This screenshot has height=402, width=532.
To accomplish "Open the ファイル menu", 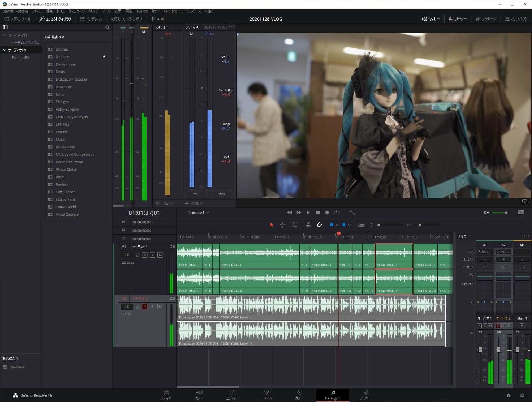I will (x=37, y=11).
